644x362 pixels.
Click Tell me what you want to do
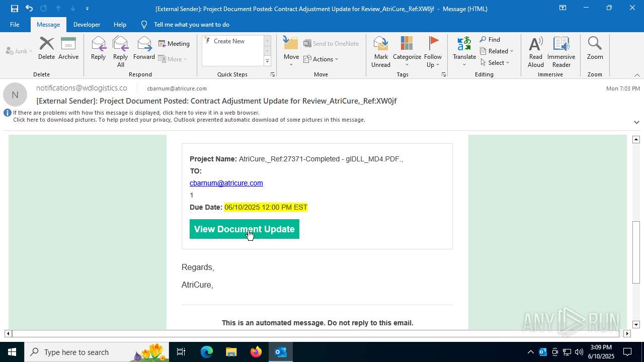(191, 24)
